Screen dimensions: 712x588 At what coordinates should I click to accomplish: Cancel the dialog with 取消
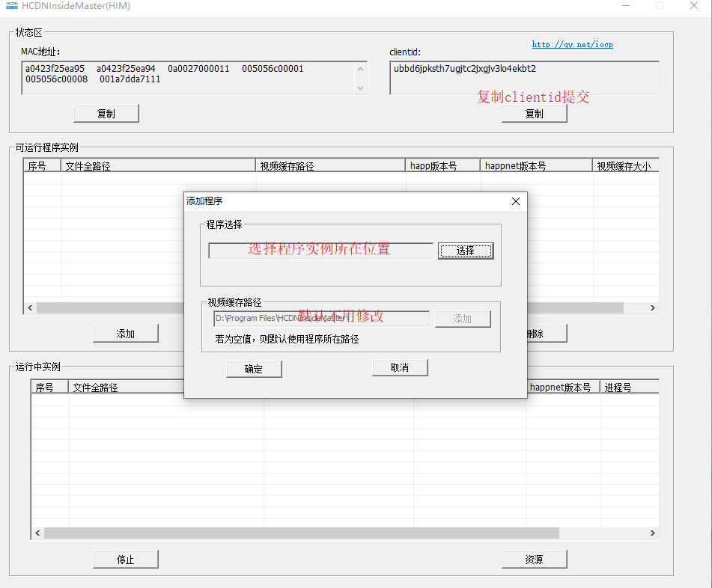(400, 368)
